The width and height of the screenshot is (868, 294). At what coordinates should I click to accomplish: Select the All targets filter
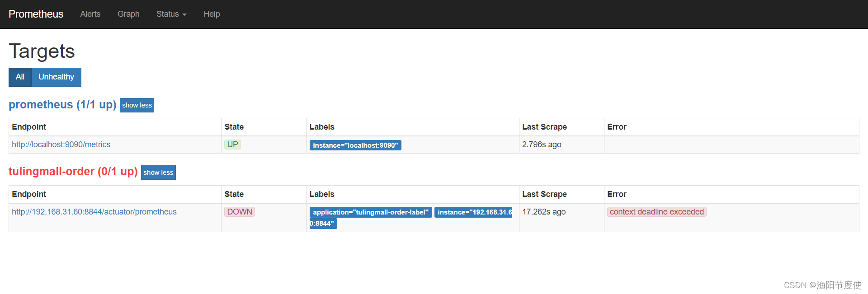coord(20,77)
